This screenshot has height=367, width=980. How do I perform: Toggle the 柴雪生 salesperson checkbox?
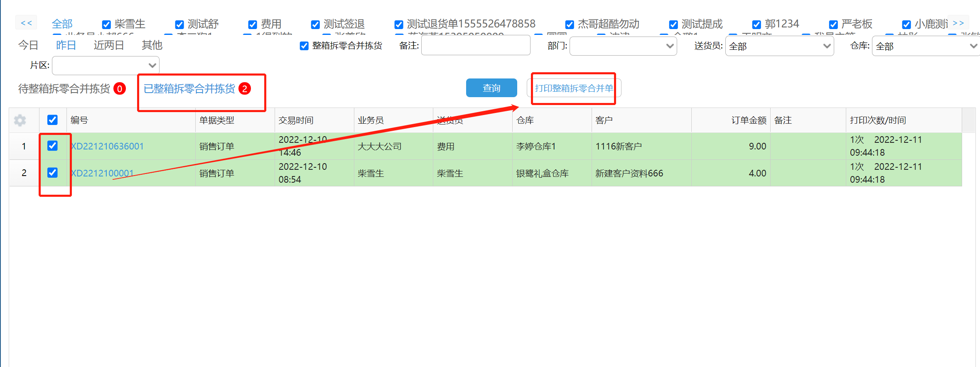click(x=106, y=24)
